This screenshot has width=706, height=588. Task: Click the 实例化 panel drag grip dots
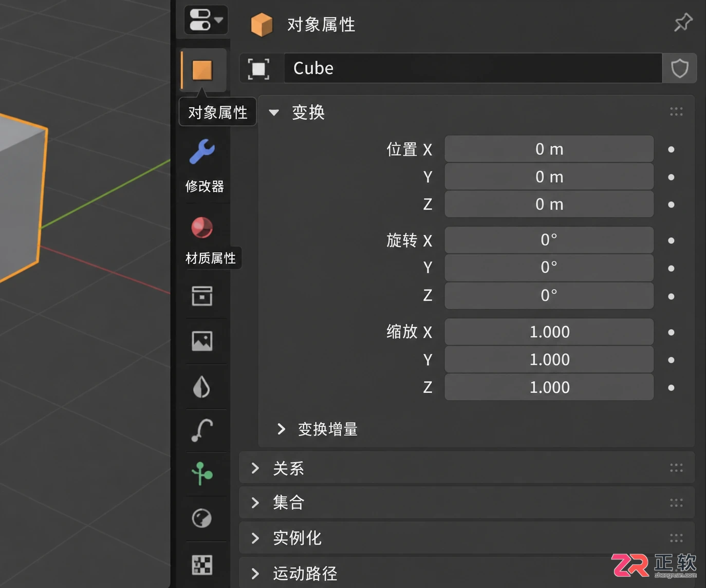[x=676, y=538]
